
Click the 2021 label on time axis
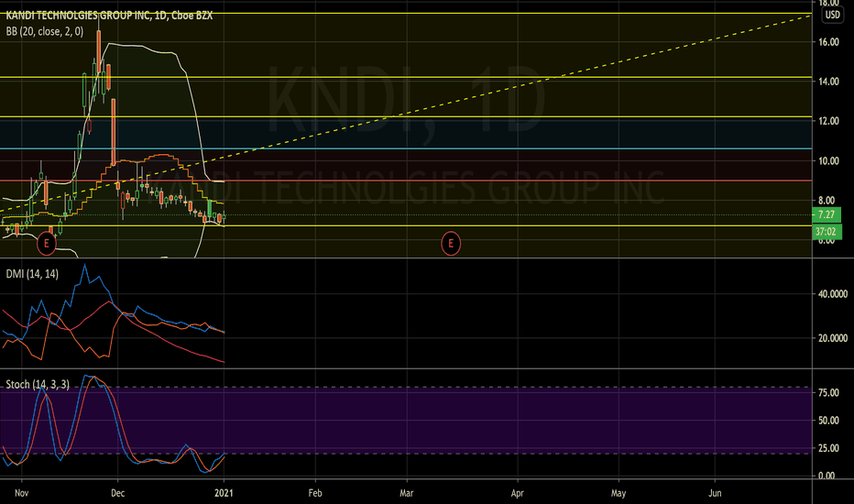[224, 493]
